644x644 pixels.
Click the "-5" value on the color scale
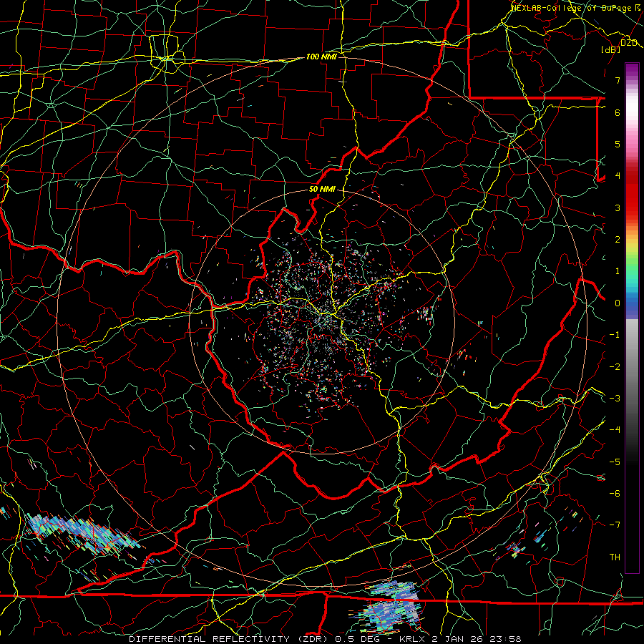(x=615, y=462)
